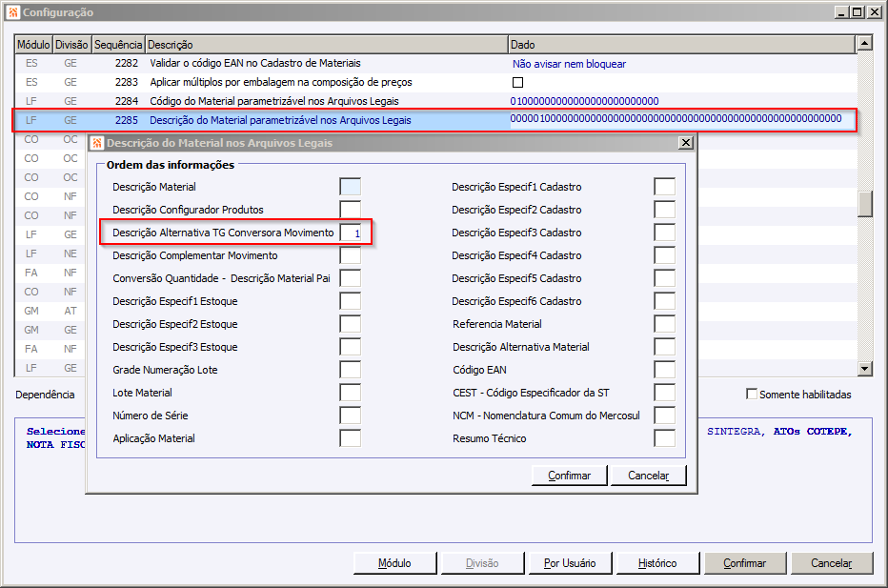888x588 pixels.
Task: Click the Descrição Alternativa TG Conversora Movimento field
Action: (350, 233)
